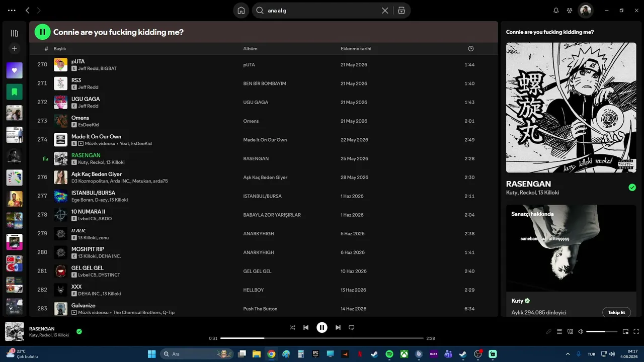This screenshot has width=644, height=362.
Task: Open Connect to a device
Action: pyautogui.click(x=570, y=331)
